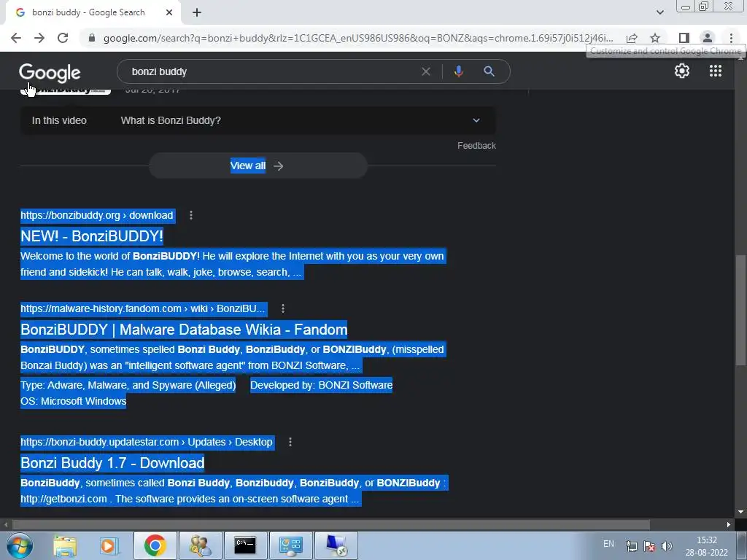Click the Feedback link
The image size is (747, 560).
(476, 146)
